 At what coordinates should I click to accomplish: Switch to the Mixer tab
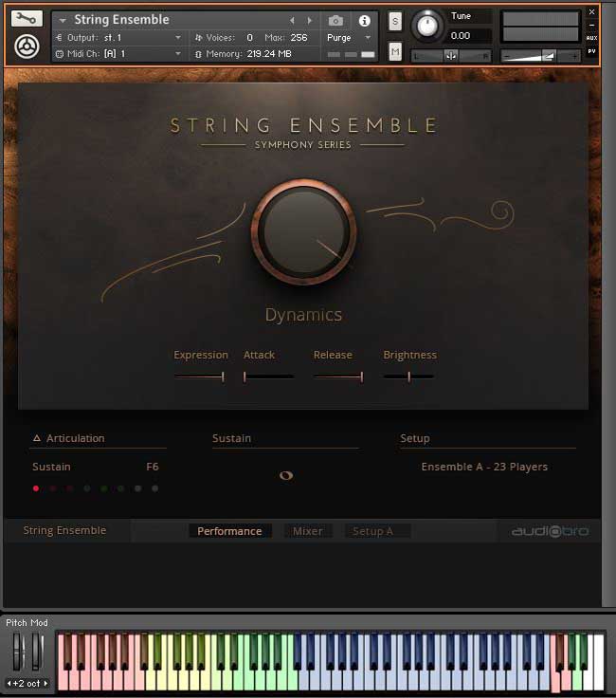coord(307,531)
